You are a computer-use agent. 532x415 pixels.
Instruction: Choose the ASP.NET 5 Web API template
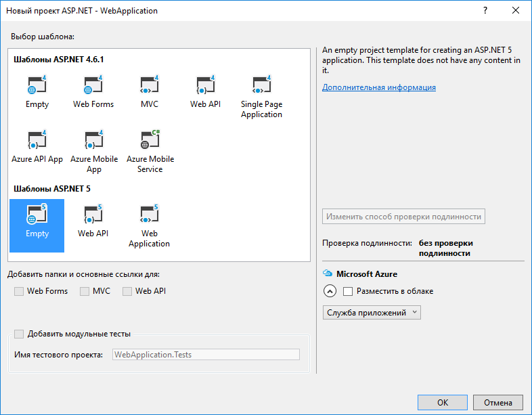click(x=93, y=215)
